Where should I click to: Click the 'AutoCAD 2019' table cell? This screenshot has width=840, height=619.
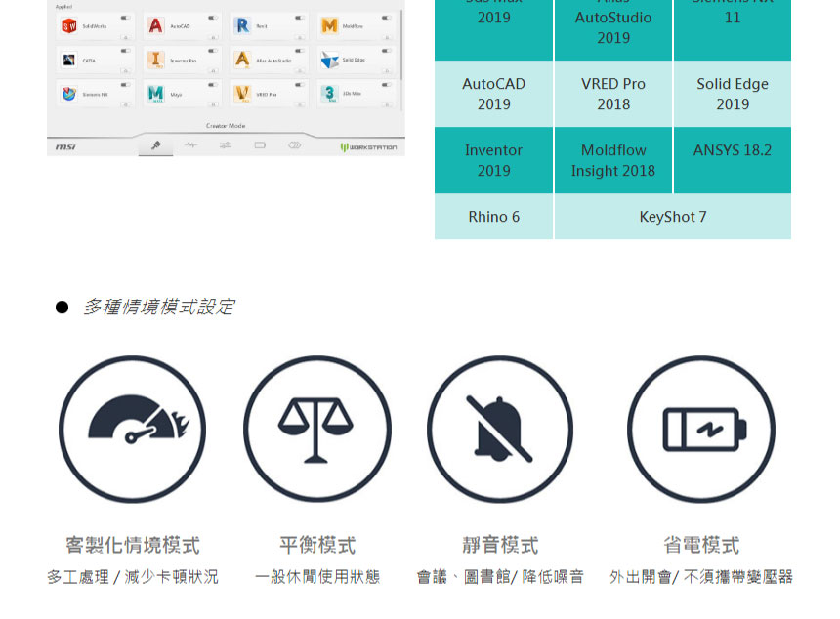(493, 94)
